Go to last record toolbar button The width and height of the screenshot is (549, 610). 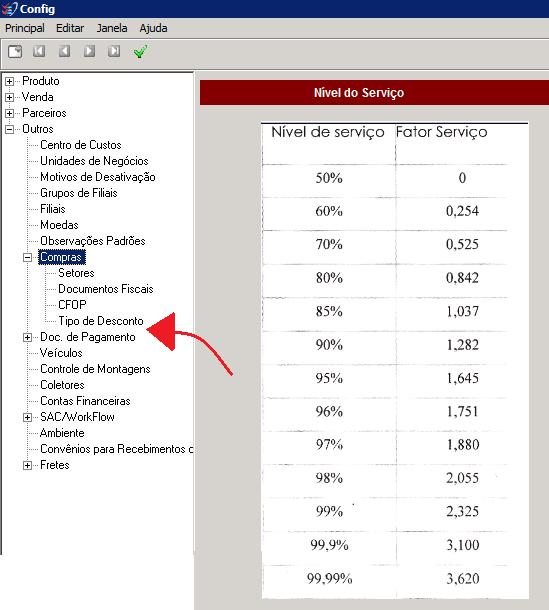coord(114,51)
